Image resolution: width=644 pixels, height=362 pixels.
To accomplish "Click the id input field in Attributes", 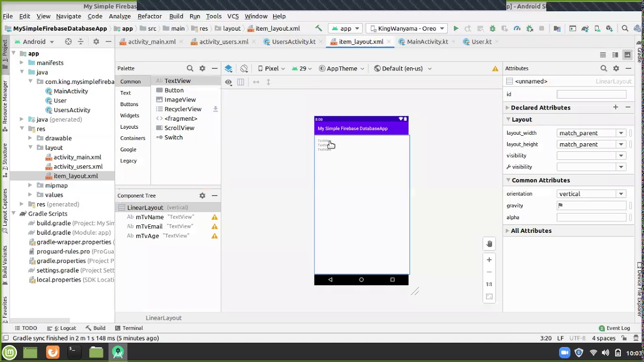I will [591, 95].
